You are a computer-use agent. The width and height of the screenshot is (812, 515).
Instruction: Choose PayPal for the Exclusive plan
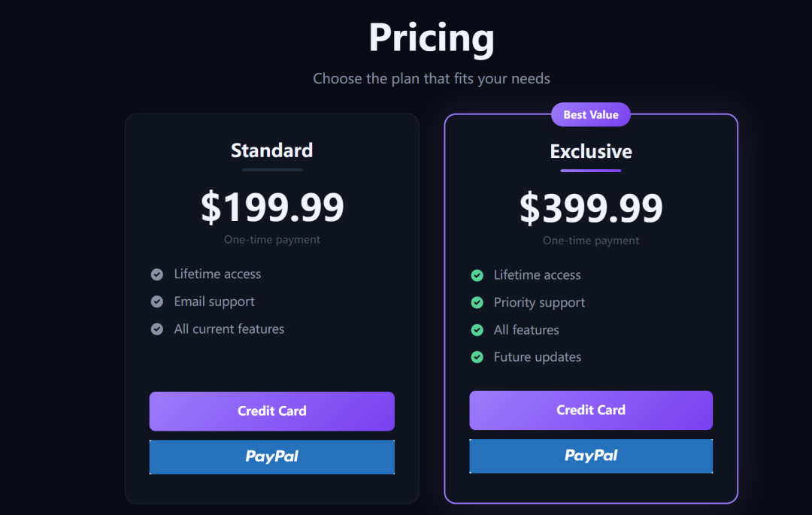[591, 456]
